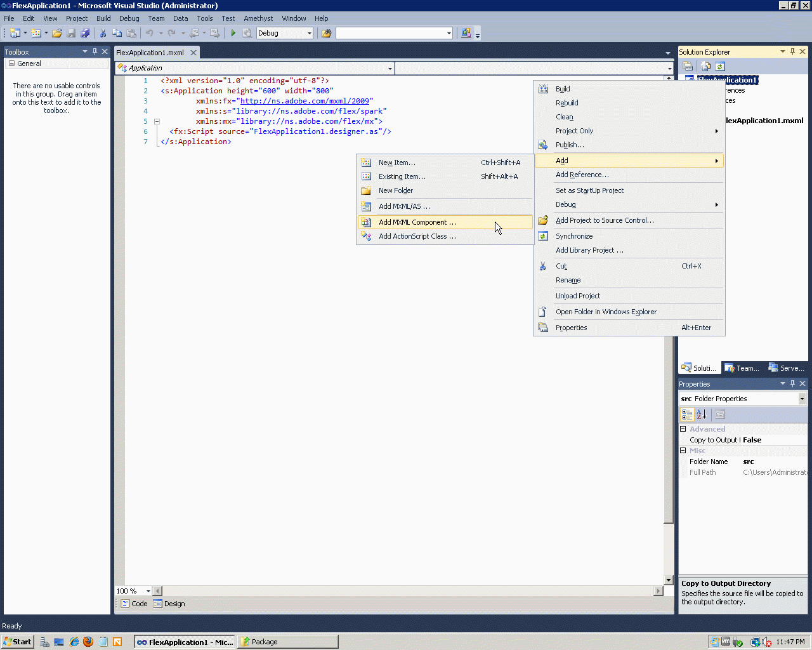Open Internet Explorer from quick launch
The height and width of the screenshot is (650, 812).
(x=74, y=642)
